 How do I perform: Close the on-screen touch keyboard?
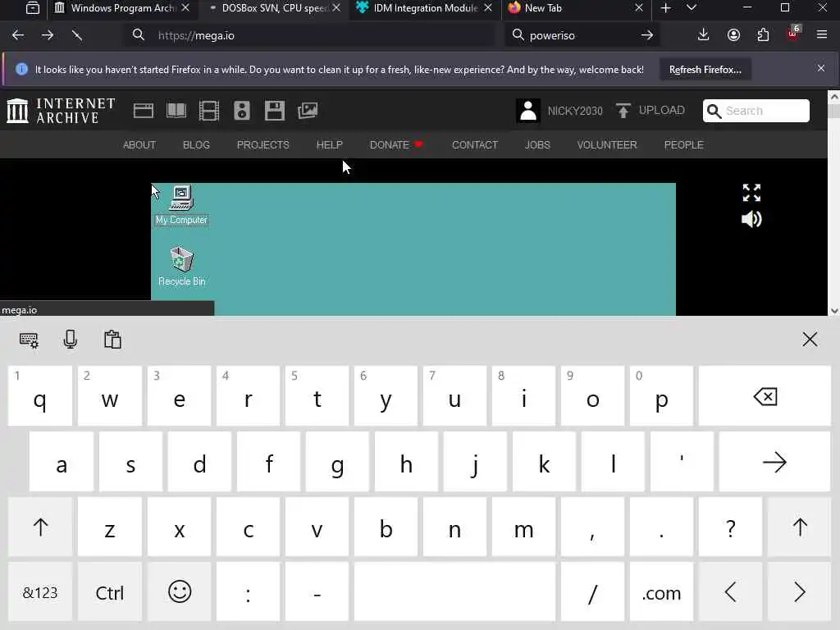coord(810,339)
